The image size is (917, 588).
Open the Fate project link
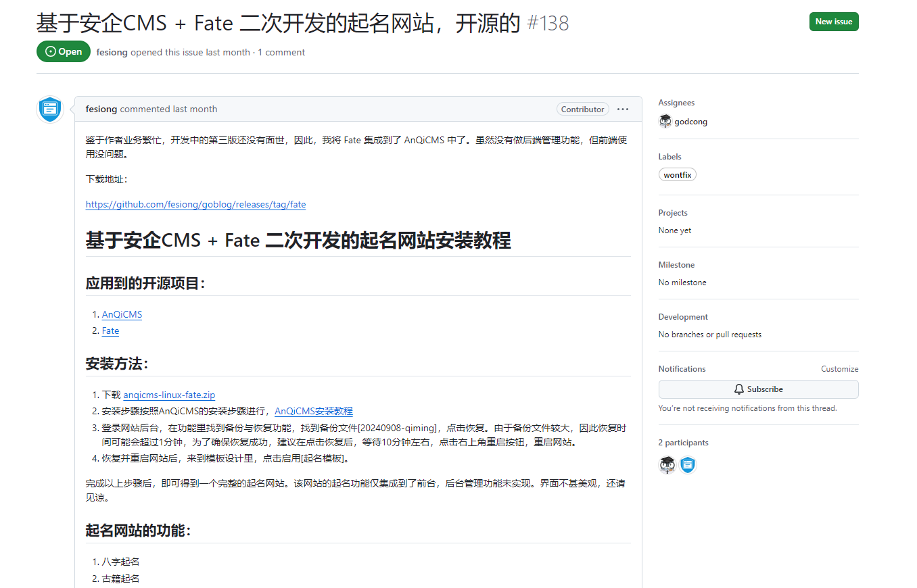pyautogui.click(x=111, y=330)
